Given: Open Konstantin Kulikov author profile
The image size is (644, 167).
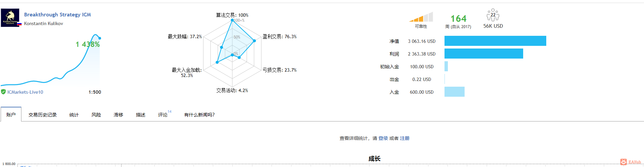Looking at the screenshot, I should [44, 23].
